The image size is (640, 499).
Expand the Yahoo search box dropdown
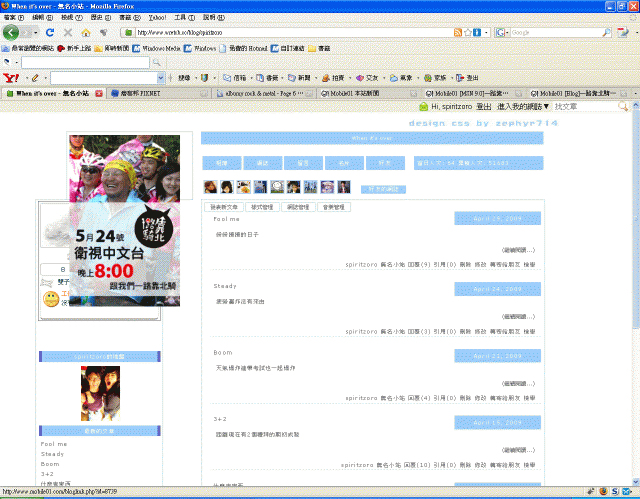(x=161, y=78)
